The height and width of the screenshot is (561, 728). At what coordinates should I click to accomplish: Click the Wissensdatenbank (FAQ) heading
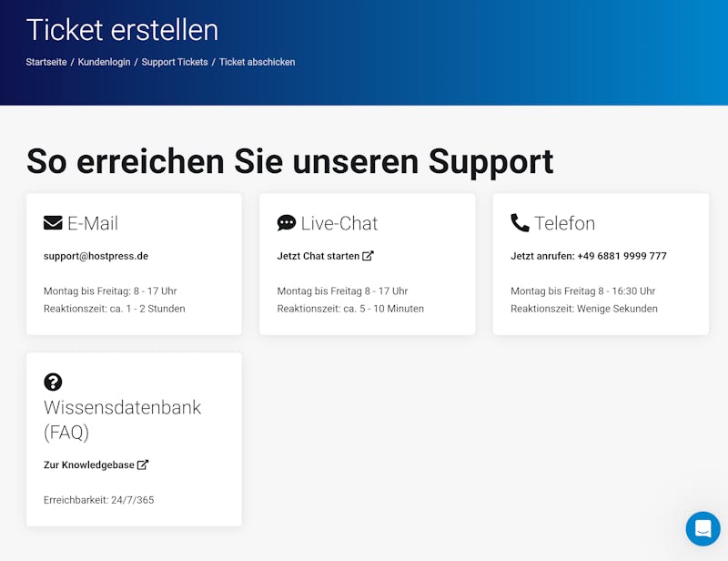123,420
